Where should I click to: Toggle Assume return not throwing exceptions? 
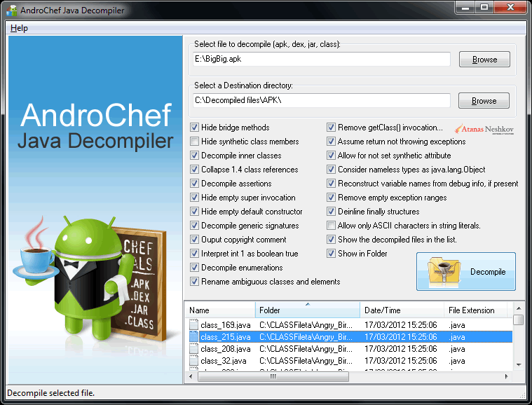(x=331, y=142)
